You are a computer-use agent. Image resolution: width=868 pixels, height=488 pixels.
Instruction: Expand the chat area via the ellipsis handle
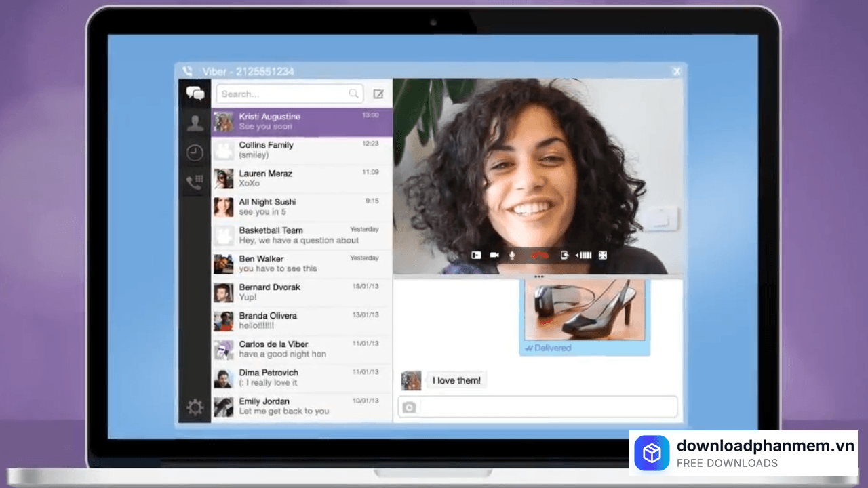point(538,277)
